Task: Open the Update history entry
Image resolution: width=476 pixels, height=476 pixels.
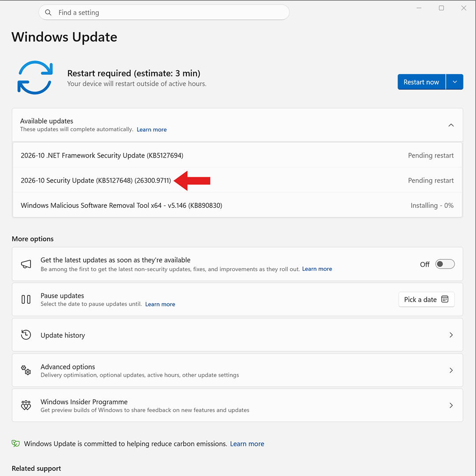Action: click(237, 335)
